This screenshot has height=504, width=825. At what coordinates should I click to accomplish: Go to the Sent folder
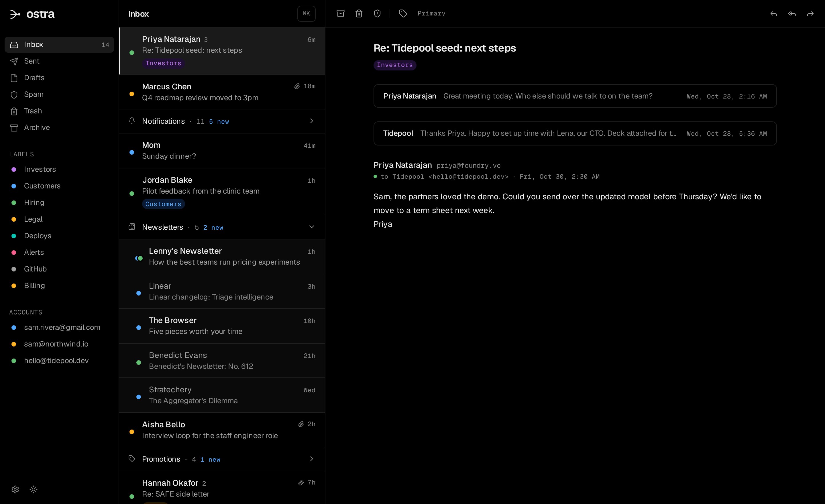coord(59,61)
